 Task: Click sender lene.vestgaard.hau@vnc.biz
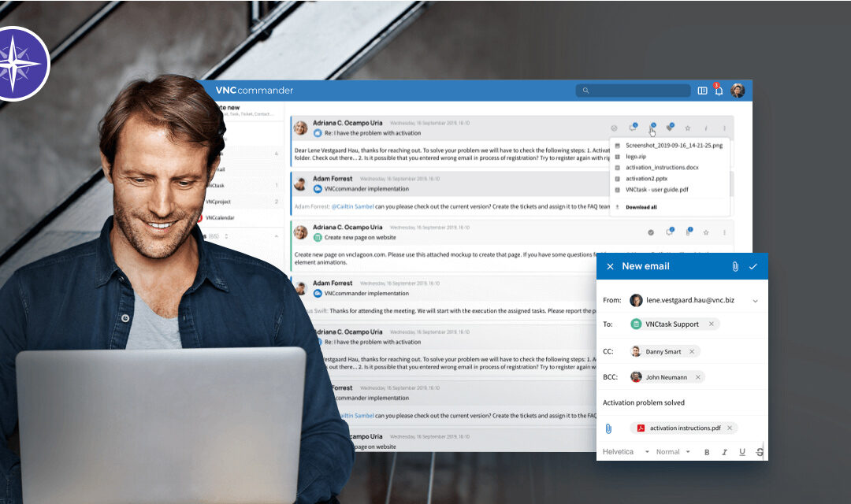689,300
